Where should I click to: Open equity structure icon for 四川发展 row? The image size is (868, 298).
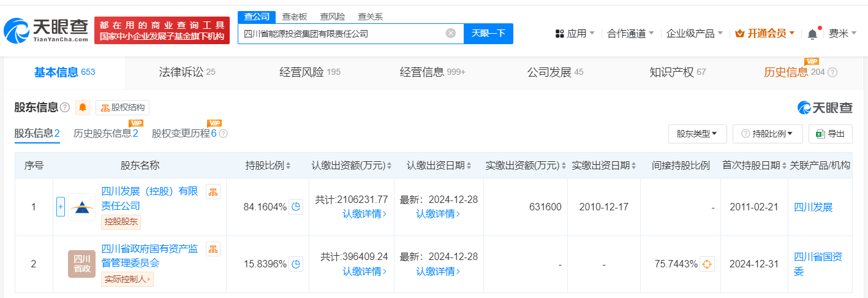coord(213,191)
